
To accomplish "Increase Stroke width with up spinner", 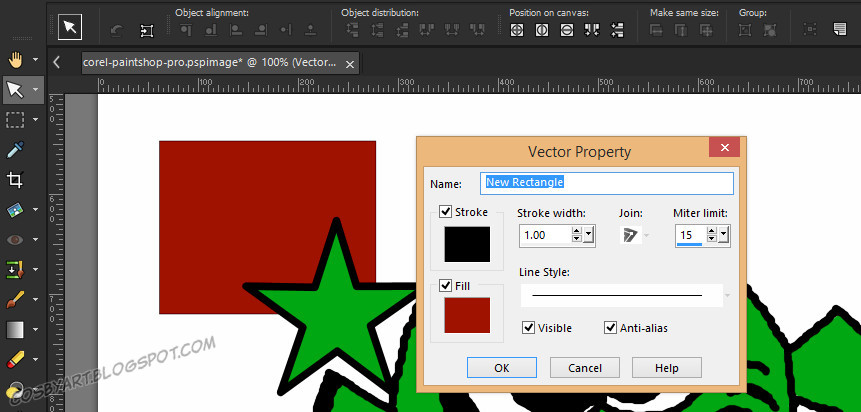I will click(x=577, y=232).
